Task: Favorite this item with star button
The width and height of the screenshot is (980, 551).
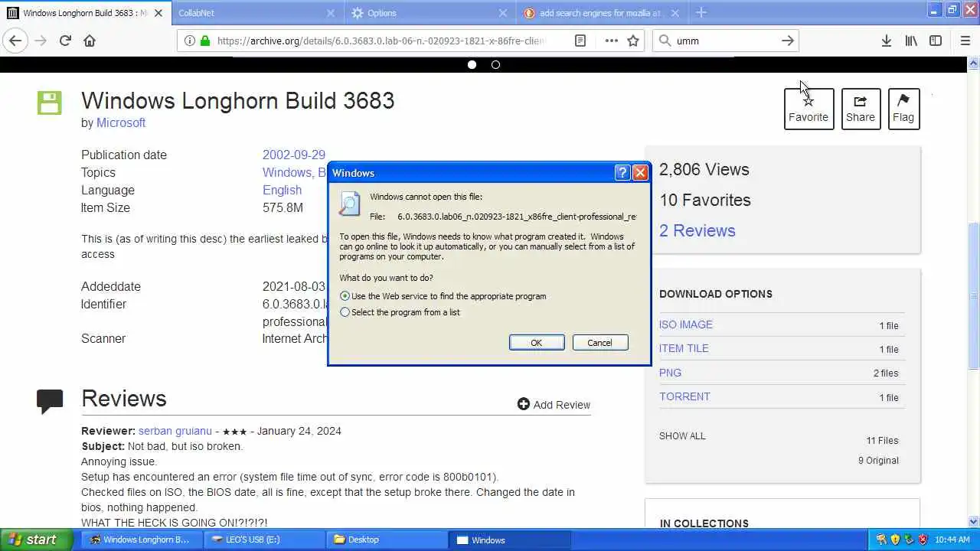Action: click(808, 109)
